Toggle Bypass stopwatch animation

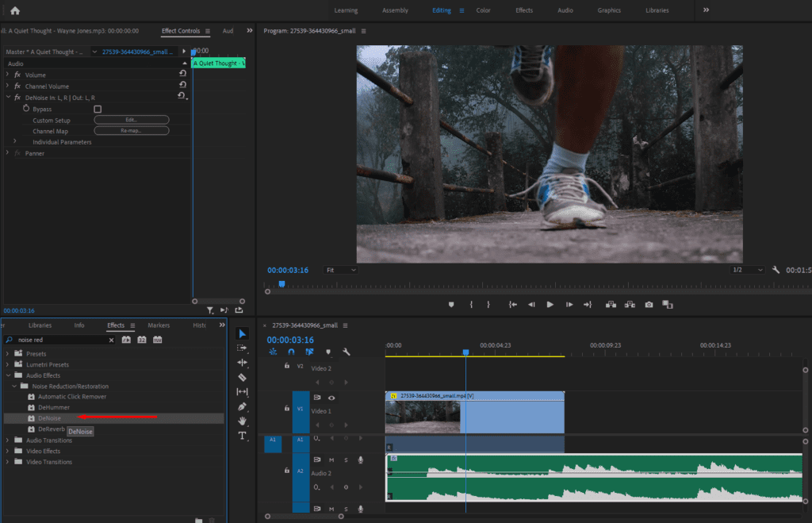pyautogui.click(x=26, y=109)
